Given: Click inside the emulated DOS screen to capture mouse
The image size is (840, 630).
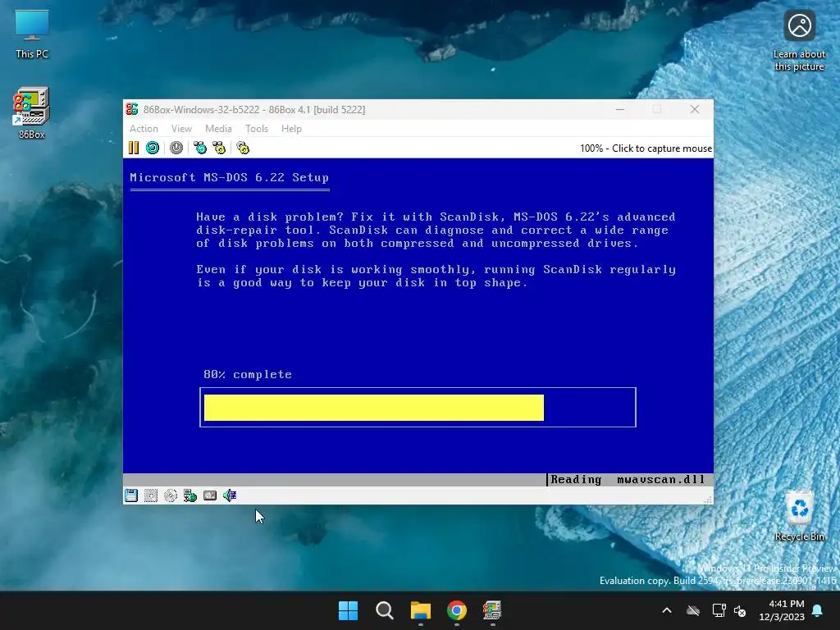Looking at the screenshot, I should pyautogui.click(x=418, y=322).
